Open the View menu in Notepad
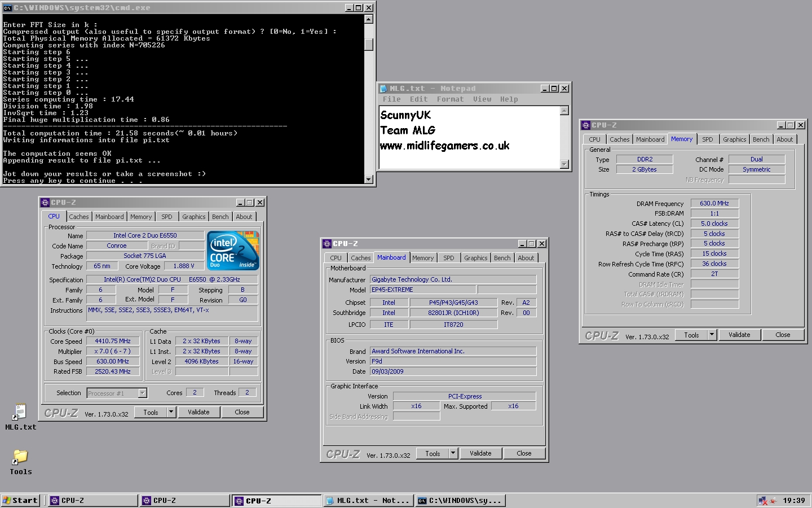This screenshot has height=508, width=812. coord(482,99)
